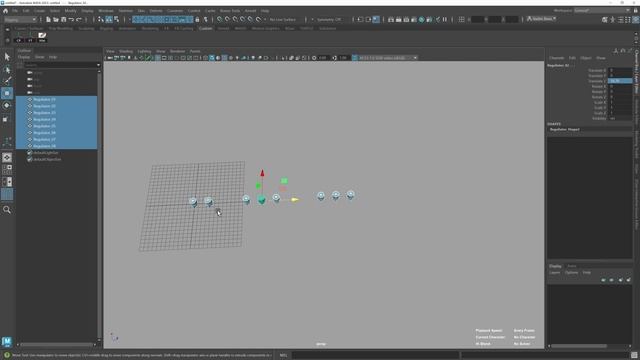Click the red translate axis arrow
640x360 pixels.
coord(262,173)
